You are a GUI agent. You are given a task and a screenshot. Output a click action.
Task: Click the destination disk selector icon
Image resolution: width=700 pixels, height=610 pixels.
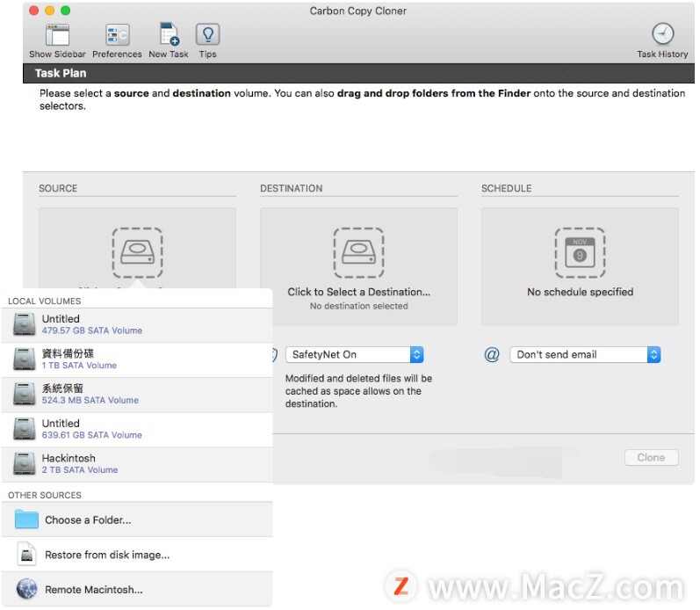click(358, 253)
